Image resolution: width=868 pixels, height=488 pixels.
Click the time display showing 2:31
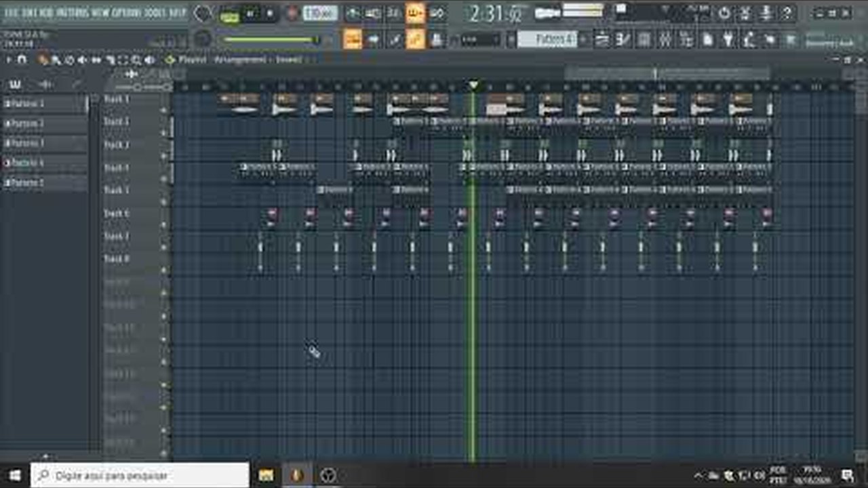pos(496,13)
